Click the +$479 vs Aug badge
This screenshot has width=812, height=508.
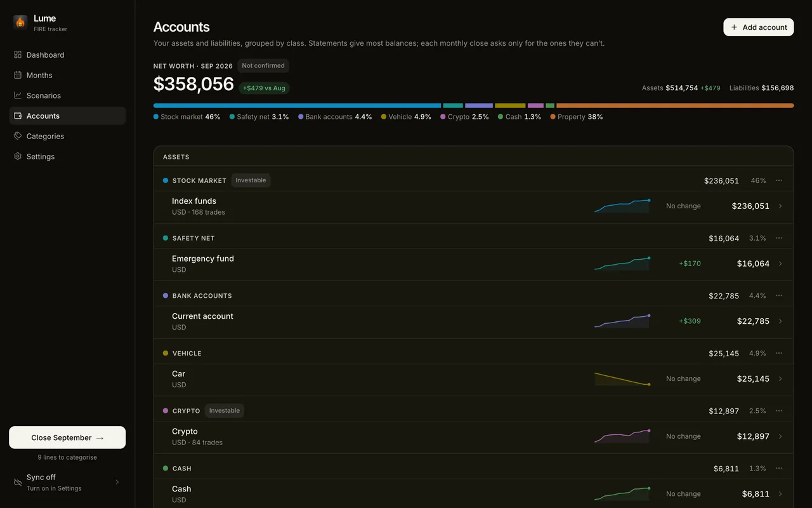(265, 88)
